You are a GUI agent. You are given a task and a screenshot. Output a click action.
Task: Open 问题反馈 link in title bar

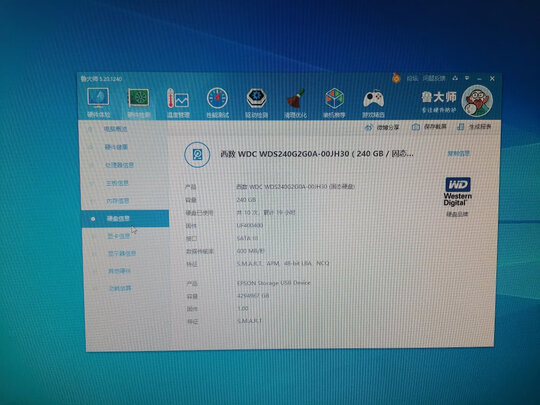(434, 78)
